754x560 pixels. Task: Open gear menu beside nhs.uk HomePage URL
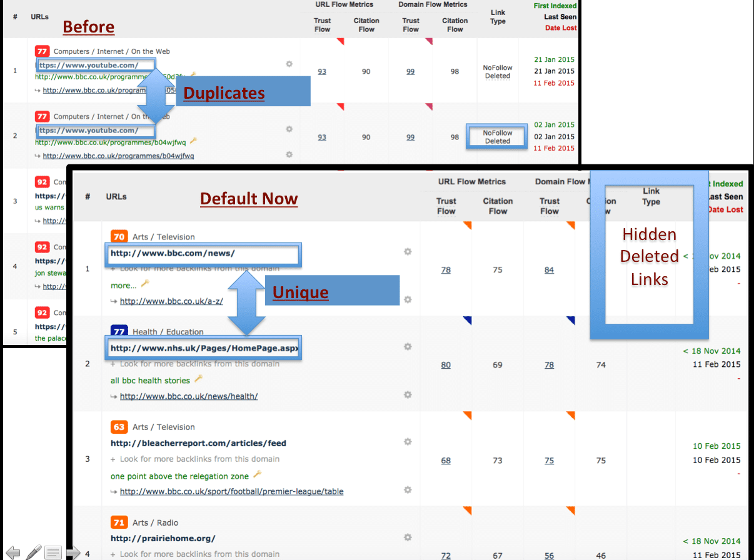pyautogui.click(x=408, y=346)
